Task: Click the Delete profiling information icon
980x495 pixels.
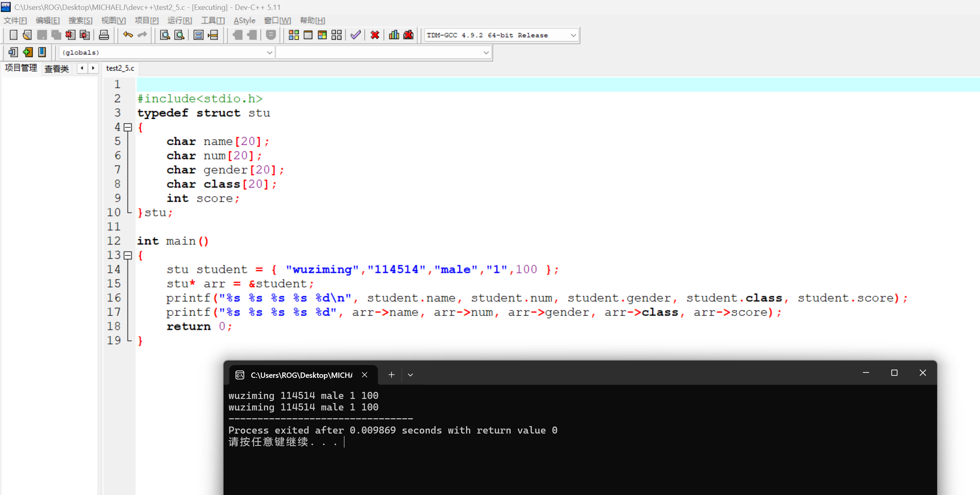Action: (x=408, y=35)
